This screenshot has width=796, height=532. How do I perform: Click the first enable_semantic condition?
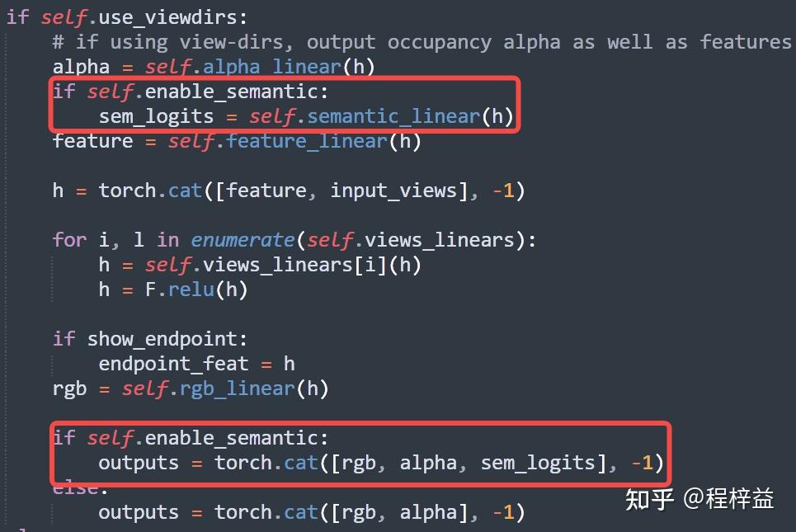[x=191, y=92]
